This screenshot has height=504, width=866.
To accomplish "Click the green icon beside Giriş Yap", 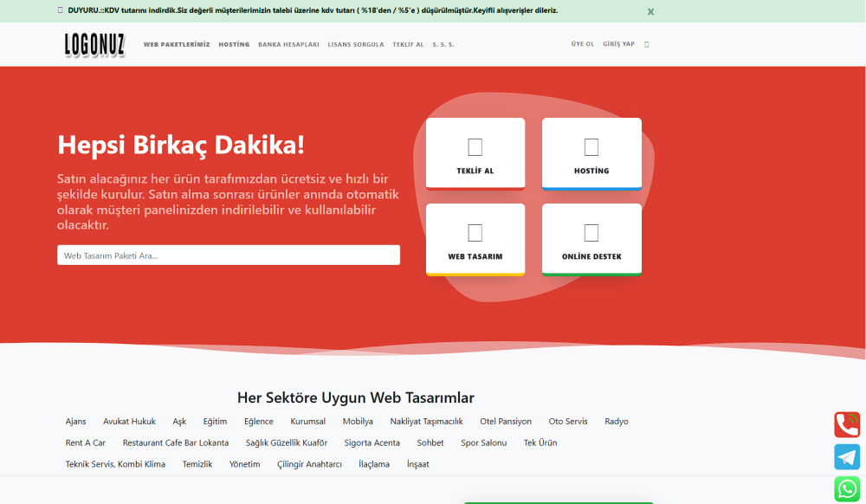I will tap(646, 44).
